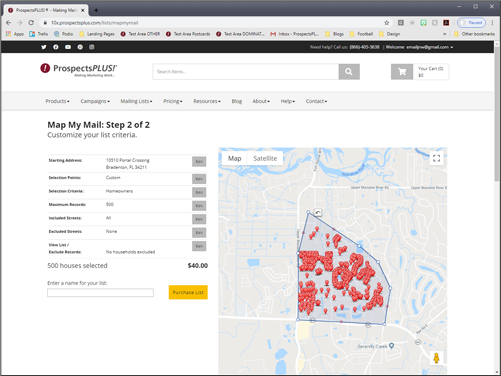The image size is (501, 376).
Task: Click the Street View pegman icon
Action: coord(436,358)
